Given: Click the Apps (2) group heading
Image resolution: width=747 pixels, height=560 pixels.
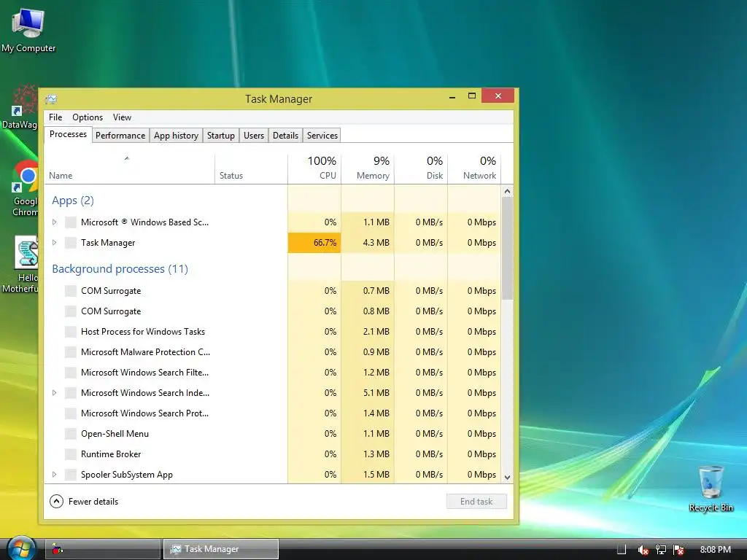Looking at the screenshot, I should 73,201.
